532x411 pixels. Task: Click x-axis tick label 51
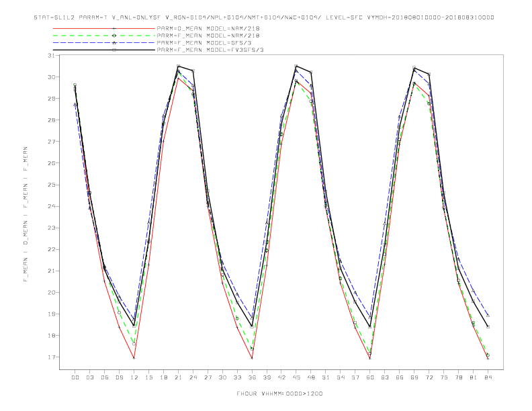click(x=326, y=377)
